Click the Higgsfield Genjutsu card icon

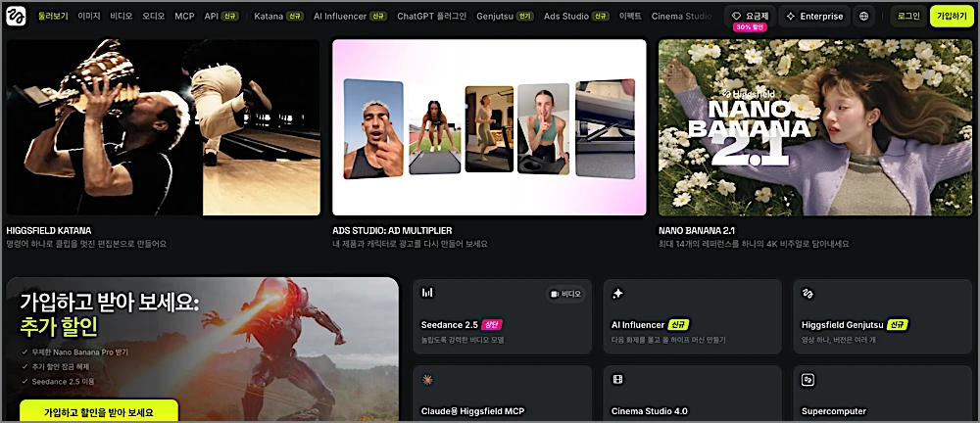808,293
